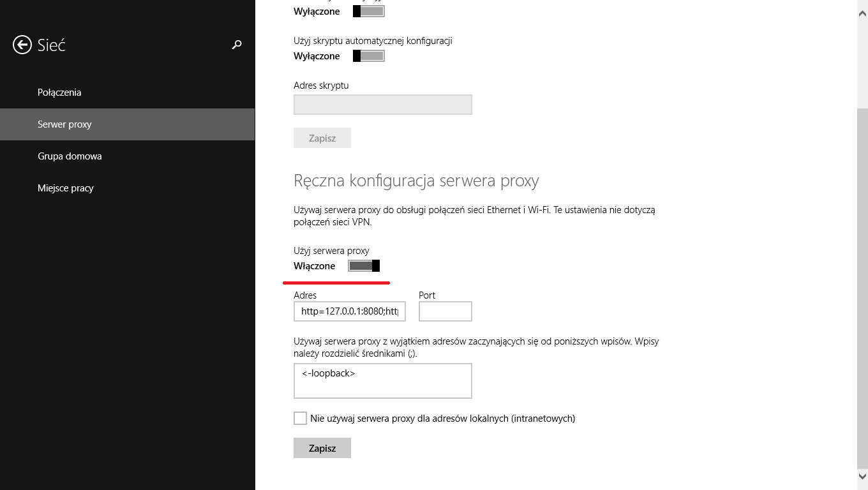Click the Włączone status label
Viewport: 868px width, 490px height.
[314, 266]
